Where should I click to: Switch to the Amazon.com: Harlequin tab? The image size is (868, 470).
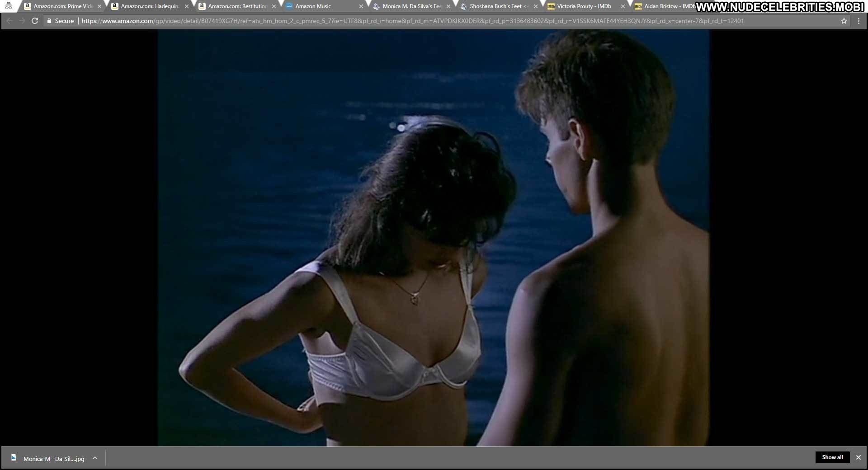coord(150,6)
